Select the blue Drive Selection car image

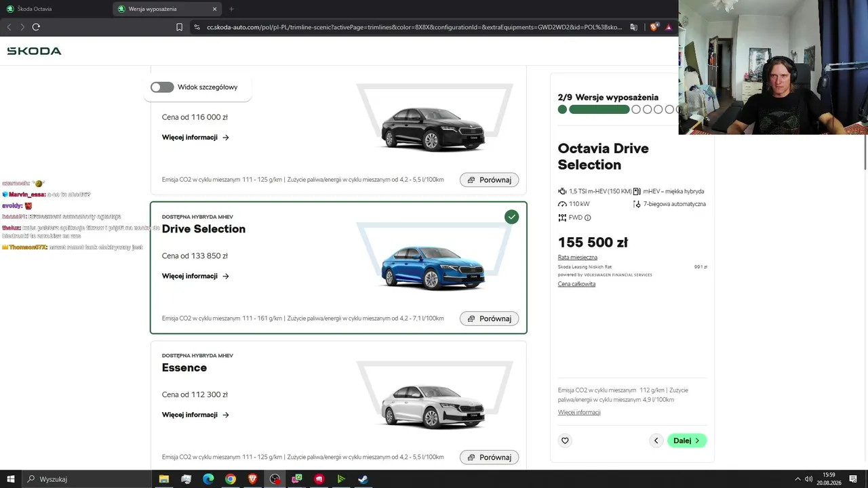[433, 268]
